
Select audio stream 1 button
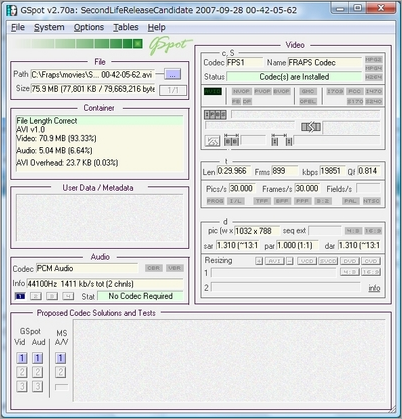pyautogui.click(x=20, y=296)
